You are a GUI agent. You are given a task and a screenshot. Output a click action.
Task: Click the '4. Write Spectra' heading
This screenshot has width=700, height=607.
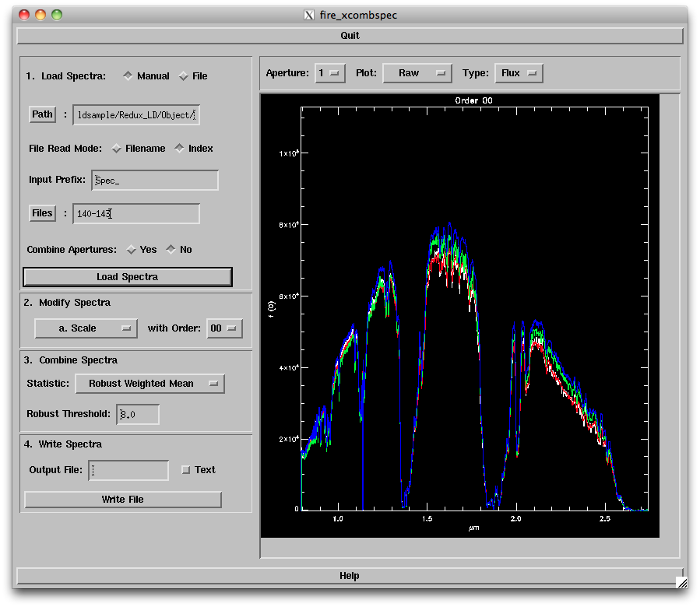click(63, 444)
